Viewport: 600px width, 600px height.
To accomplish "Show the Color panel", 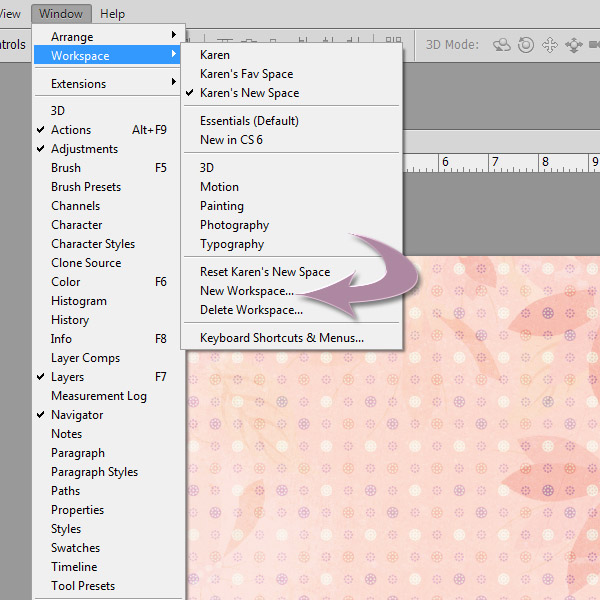I will click(x=107, y=282).
